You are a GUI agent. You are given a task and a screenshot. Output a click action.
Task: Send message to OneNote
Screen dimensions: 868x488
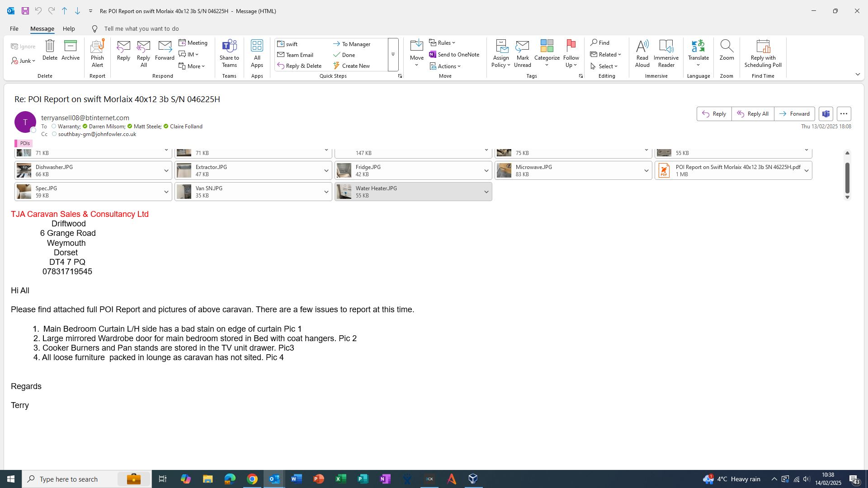(x=454, y=55)
